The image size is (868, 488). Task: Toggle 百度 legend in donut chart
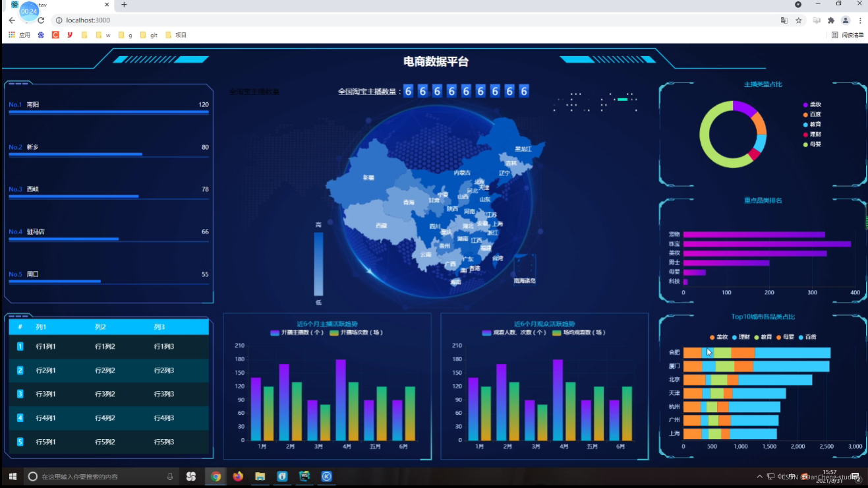click(812, 115)
